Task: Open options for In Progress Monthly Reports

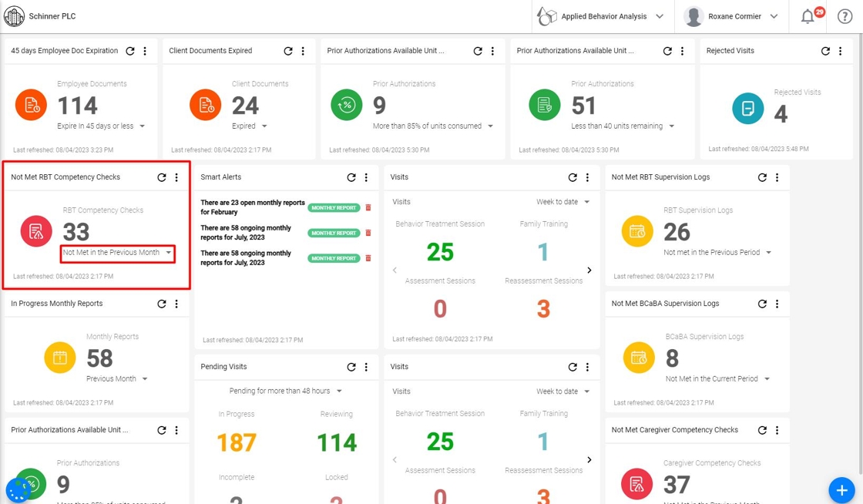Action: point(176,304)
